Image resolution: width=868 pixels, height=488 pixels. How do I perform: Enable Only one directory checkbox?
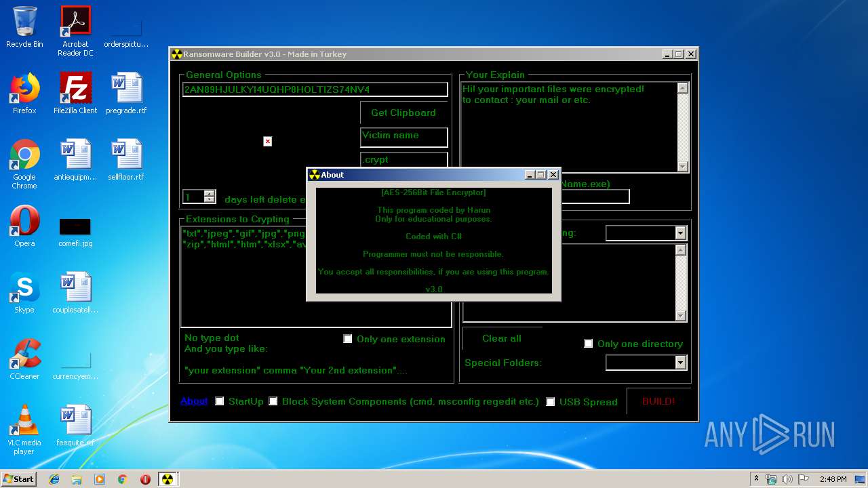coord(589,344)
